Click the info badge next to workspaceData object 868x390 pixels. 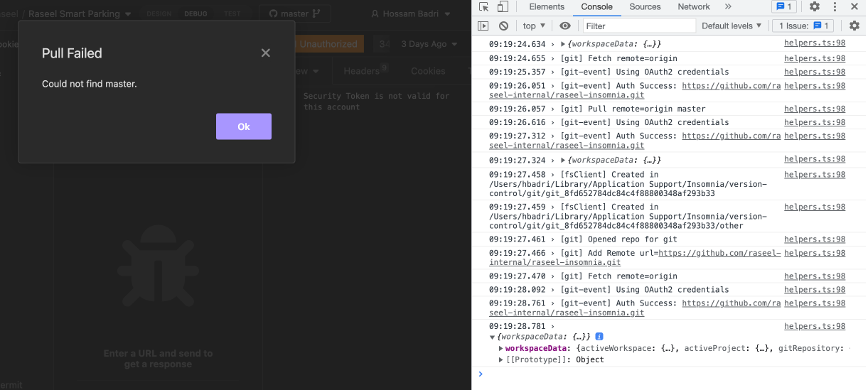click(599, 337)
